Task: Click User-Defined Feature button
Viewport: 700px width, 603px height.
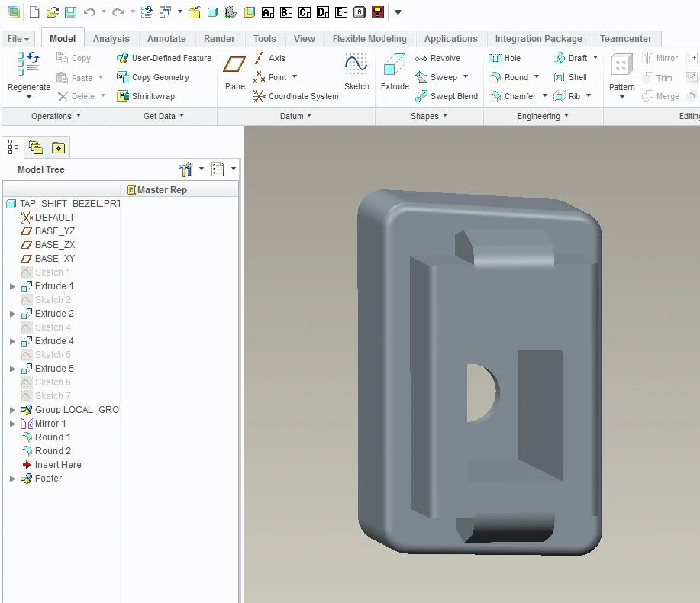Action: (x=163, y=58)
